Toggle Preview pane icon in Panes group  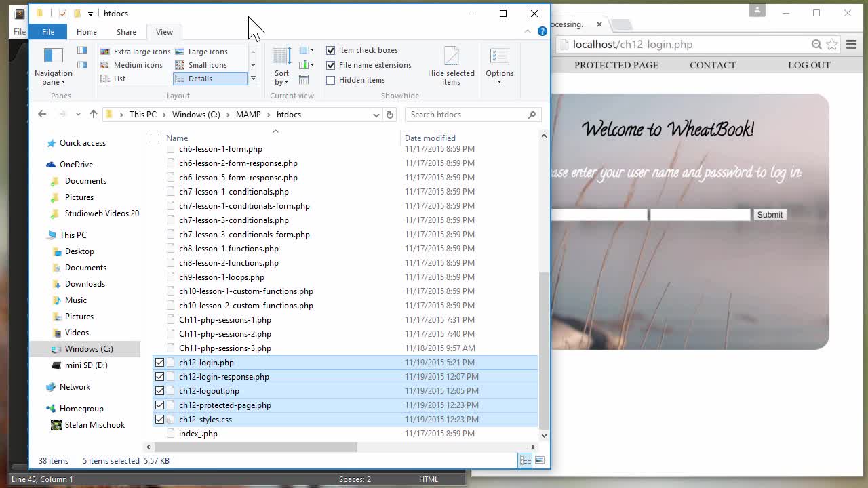[82, 50]
